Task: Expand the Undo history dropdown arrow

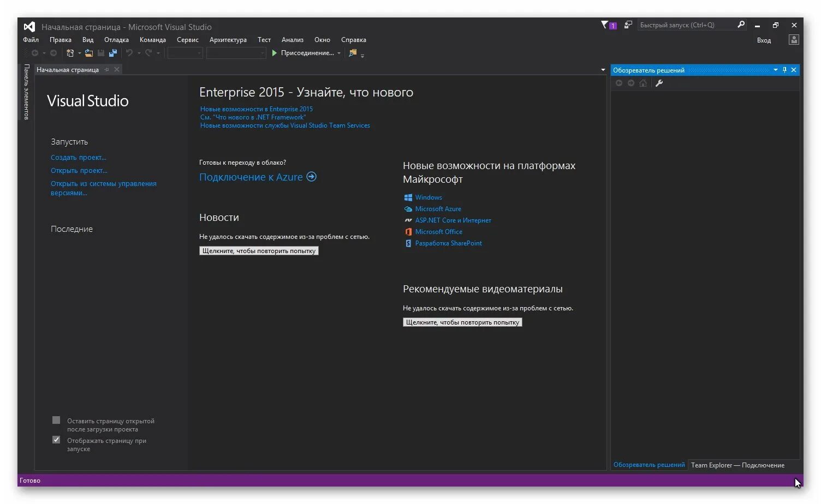Action: pos(139,53)
